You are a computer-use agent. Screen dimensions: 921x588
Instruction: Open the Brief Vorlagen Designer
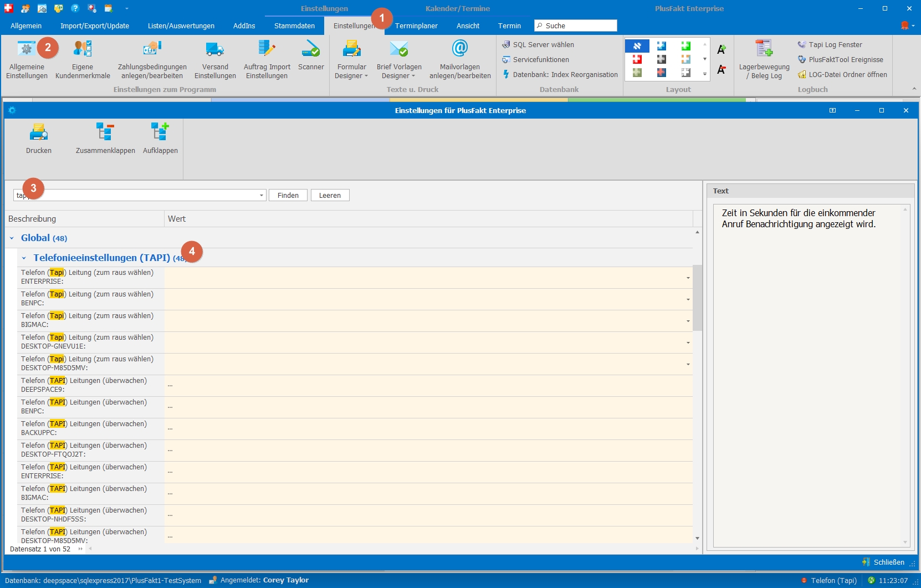tap(399, 59)
